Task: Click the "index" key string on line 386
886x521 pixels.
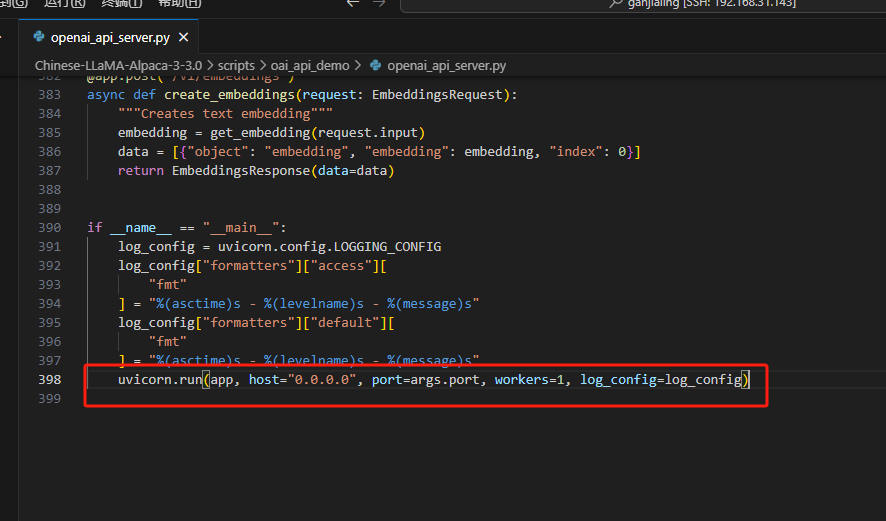Action: point(576,151)
